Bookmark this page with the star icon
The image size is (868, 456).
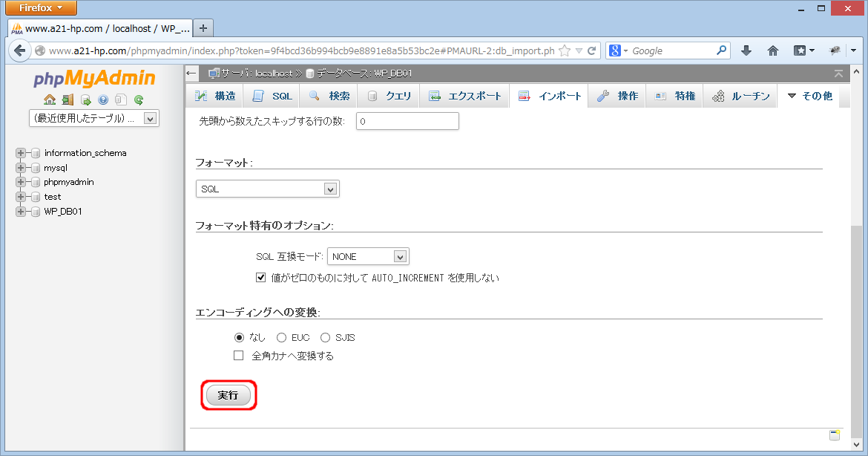point(565,51)
